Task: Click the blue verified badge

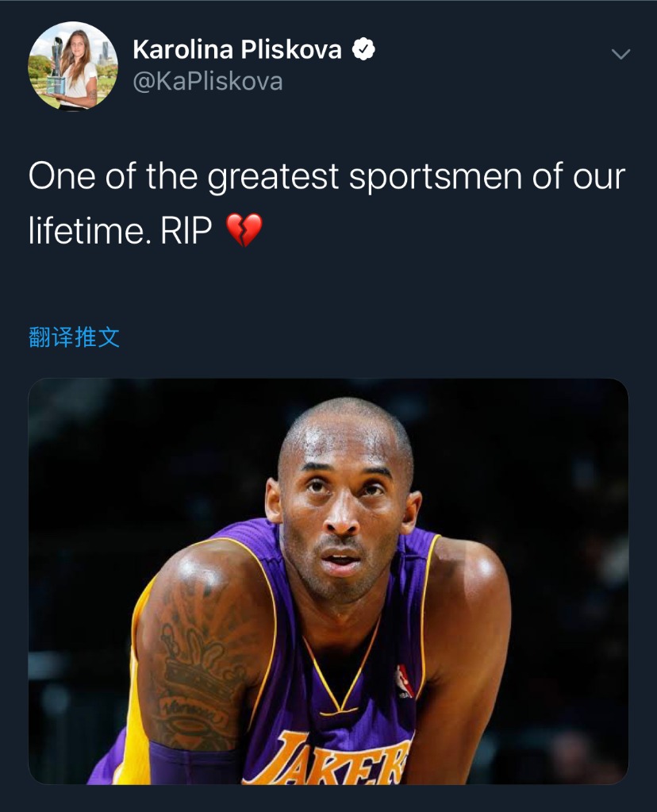Action: pyautogui.click(x=363, y=50)
